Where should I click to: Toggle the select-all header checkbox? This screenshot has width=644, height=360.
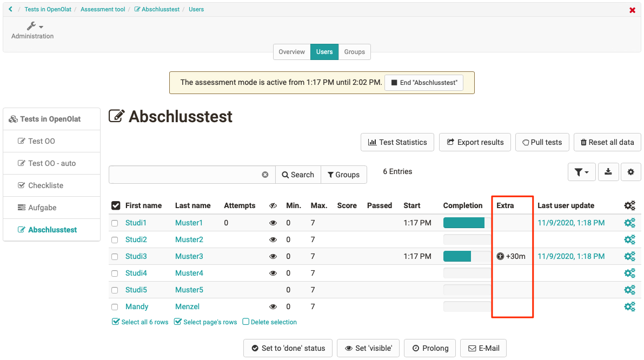(116, 205)
